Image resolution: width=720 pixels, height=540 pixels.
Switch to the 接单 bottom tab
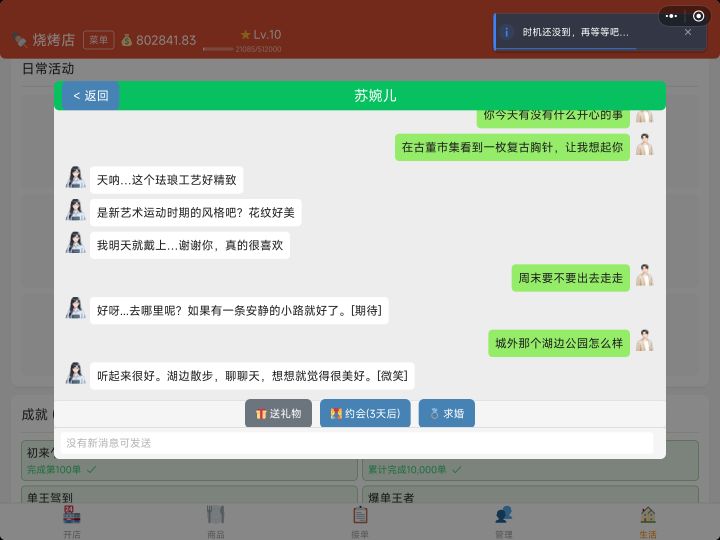pyautogui.click(x=360, y=522)
